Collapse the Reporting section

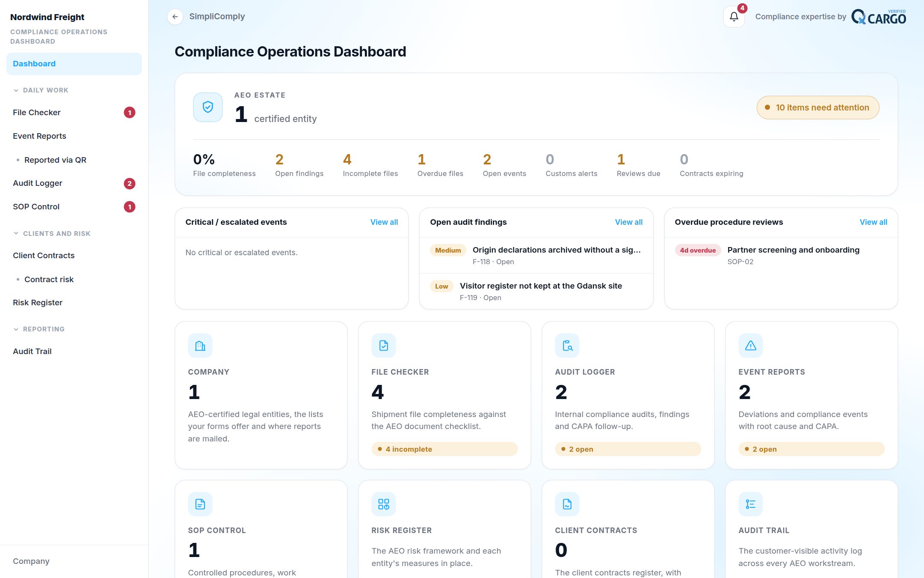point(39,329)
